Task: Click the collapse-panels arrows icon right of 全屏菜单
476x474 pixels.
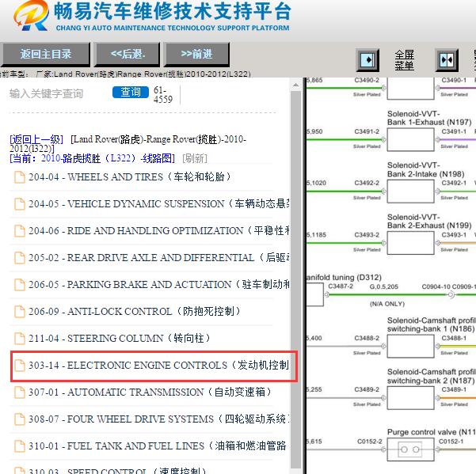Action: pyautogui.click(x=447, y=60)
